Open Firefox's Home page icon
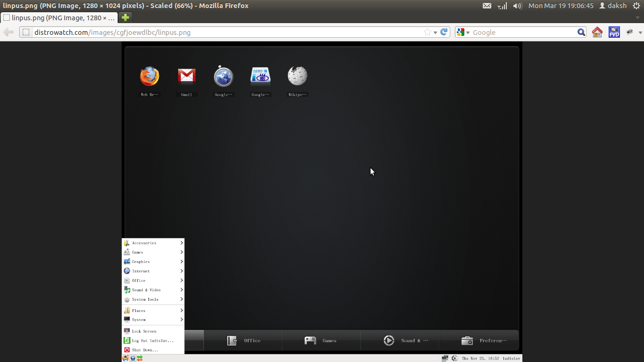This screenshot has height=362, width=644. point(597,32)
